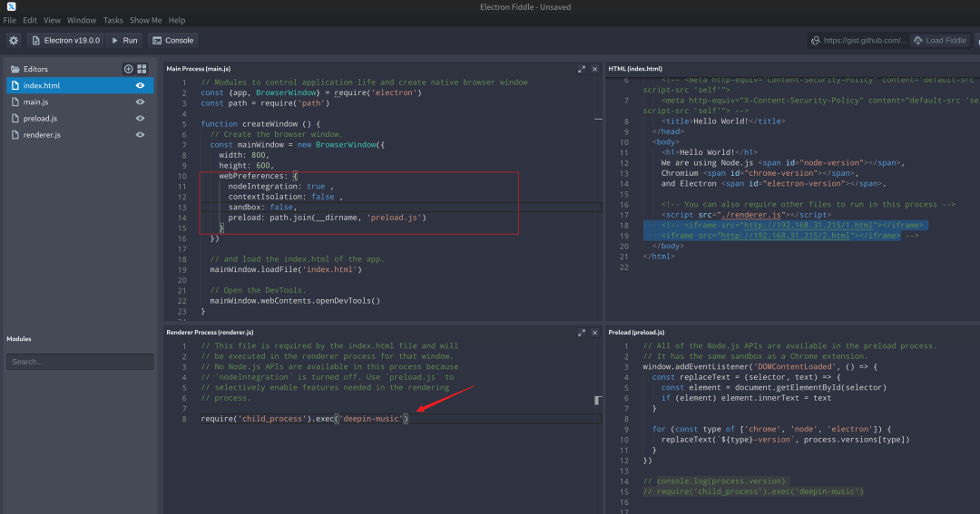Add a new editor file with plus icon
The height and width of the screenshot is (514, 980).
coord(128,69)
